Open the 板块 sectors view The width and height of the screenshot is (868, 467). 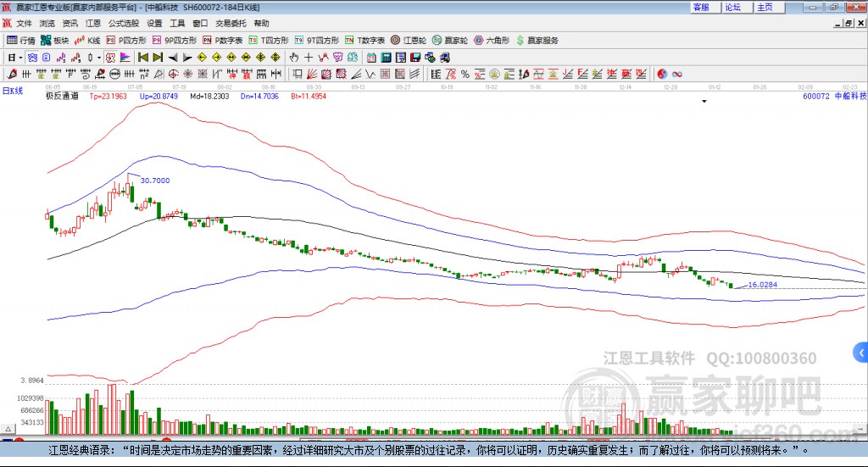point(54,41)
